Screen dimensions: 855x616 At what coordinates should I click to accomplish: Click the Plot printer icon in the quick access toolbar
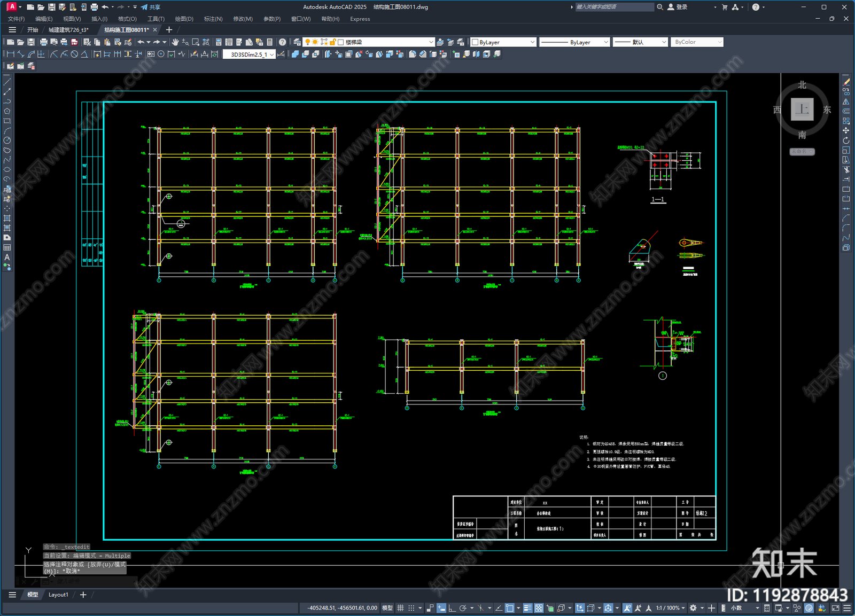[94, 7]
